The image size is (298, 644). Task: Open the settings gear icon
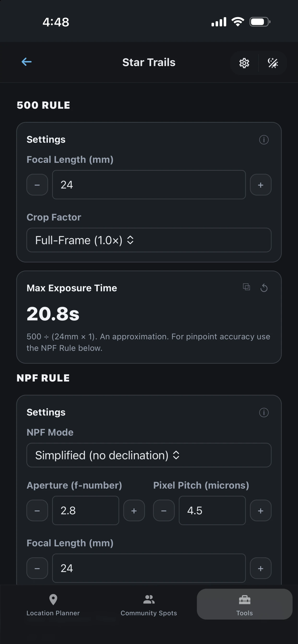[244, 63]
